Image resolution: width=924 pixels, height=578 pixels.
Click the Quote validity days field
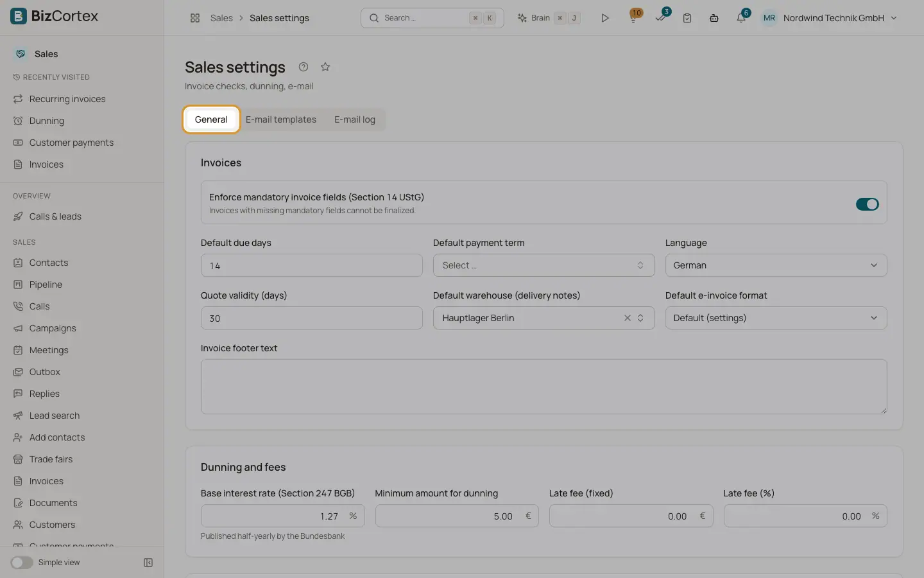click(x=311, y=318)
